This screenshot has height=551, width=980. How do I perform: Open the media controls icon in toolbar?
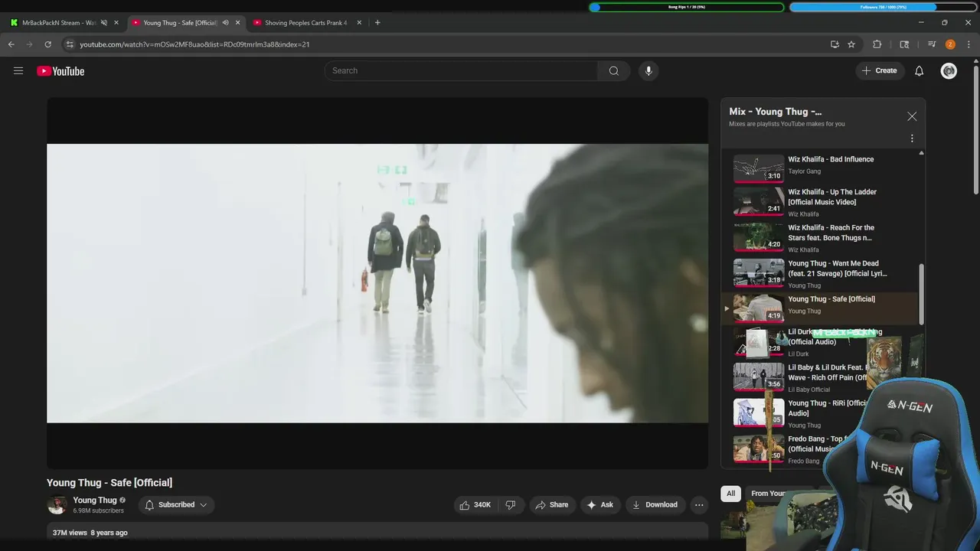click(932, 44)
